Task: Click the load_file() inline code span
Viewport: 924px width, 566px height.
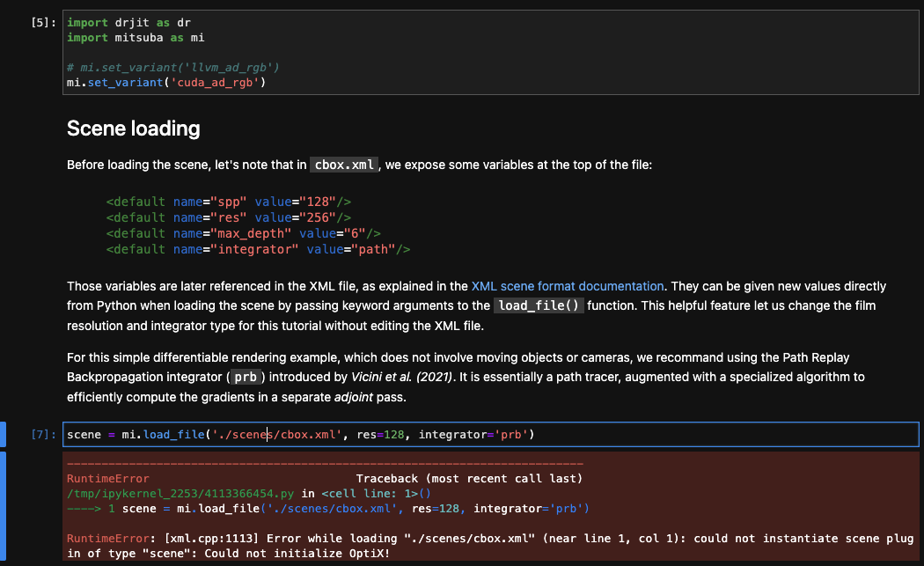Action: tap(539, 305)
